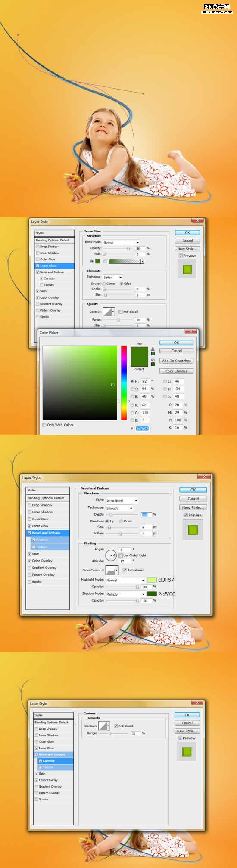Open Blend Mode dropdown in Inner Glow
The image size is (237, 868).
(122, 242)
